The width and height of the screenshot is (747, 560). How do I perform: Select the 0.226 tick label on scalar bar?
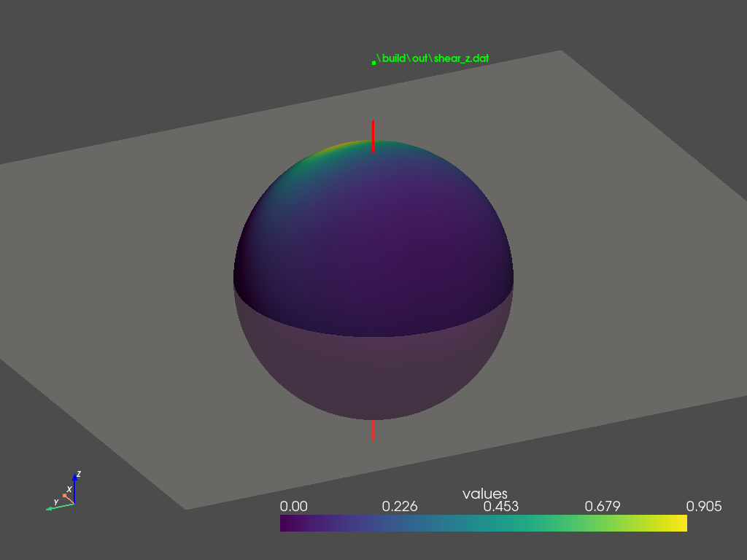400,507
